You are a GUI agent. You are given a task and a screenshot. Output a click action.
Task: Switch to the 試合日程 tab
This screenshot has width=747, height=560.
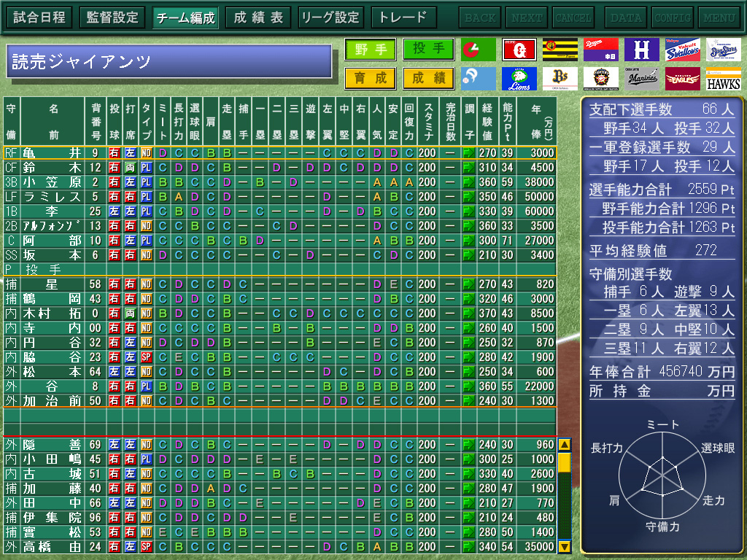click(x=39, y=17)
